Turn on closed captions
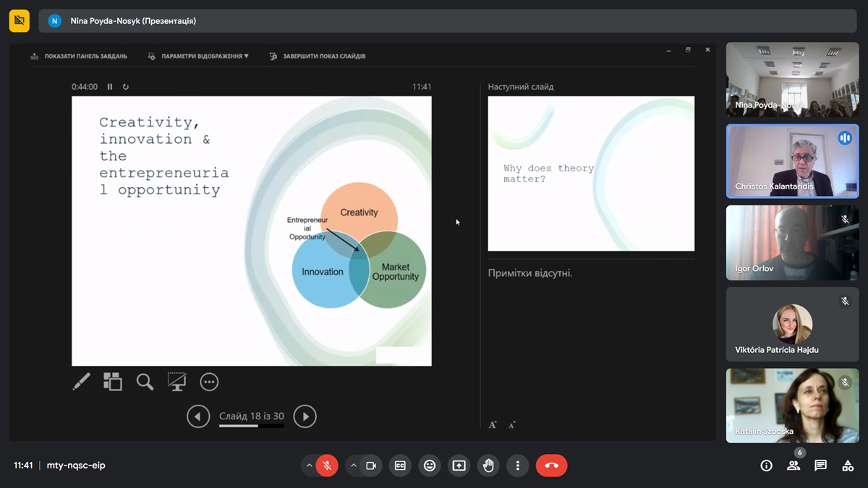This screenshot has width=868, height=488. [x=400, y=466]
